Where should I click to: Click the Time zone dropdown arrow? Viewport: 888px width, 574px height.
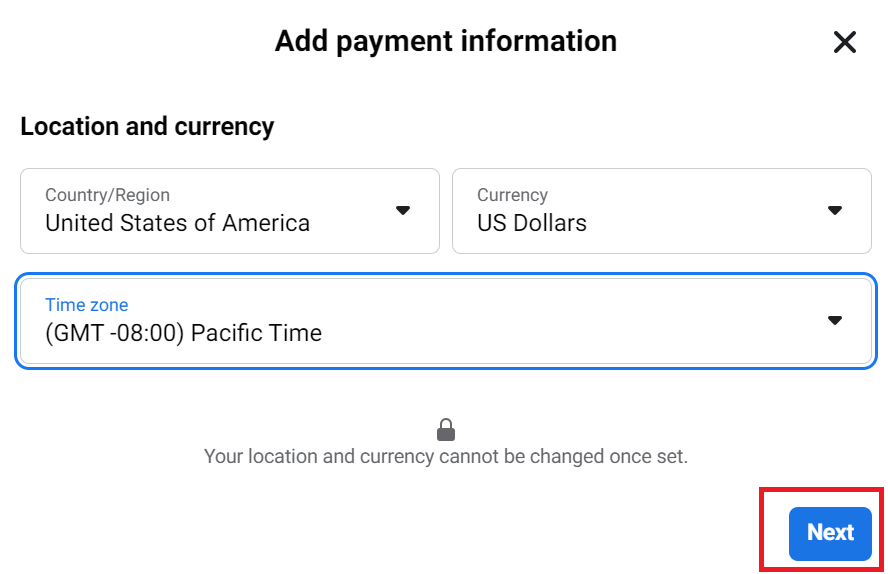835,320
